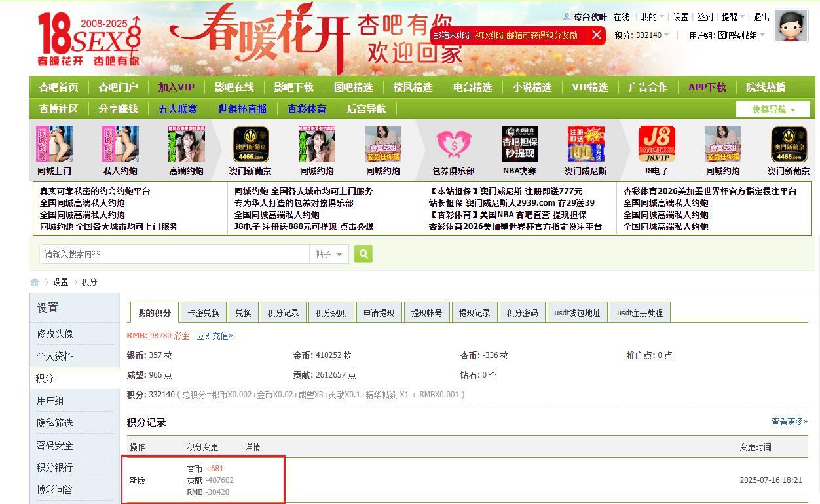Screen dimensions: 820x504
Task: Click the J8电子 ad icon
Action: [x=656, y=145]
